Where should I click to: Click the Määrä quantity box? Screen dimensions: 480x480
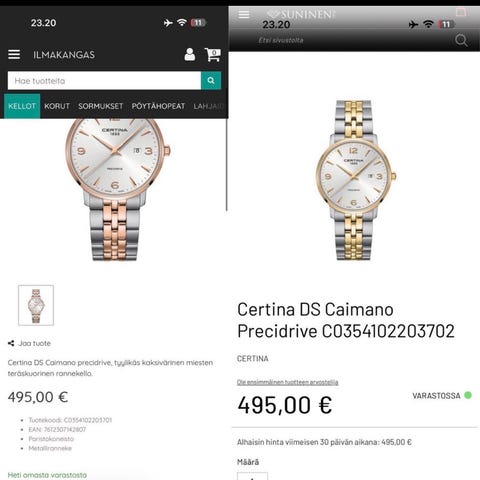[252, 476]
